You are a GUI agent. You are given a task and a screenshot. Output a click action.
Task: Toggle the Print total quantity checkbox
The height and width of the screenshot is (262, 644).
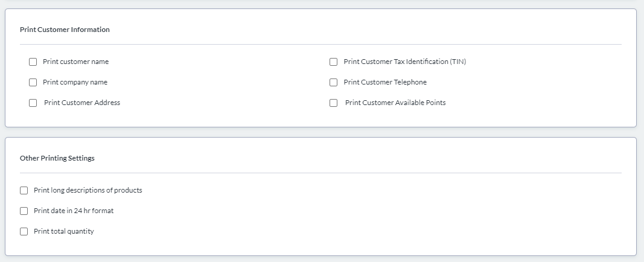[x=24, y=231]
